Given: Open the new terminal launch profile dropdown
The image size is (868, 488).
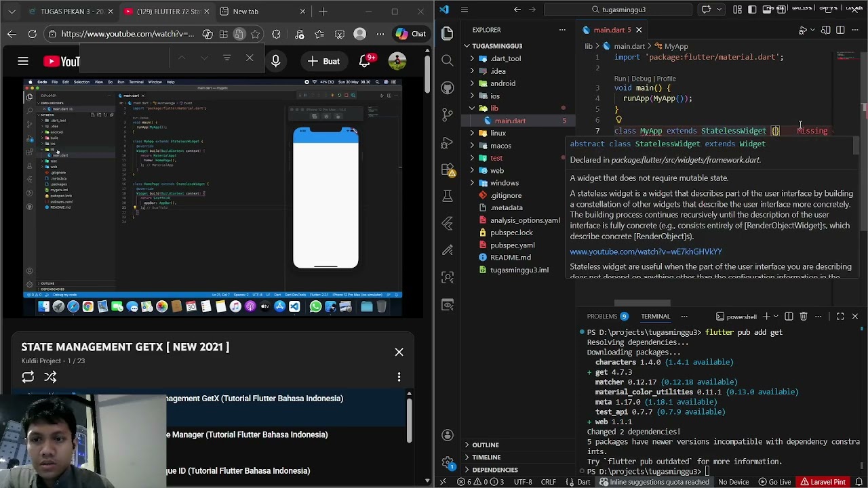Looking at the screenshot, I should click(776, 317).
